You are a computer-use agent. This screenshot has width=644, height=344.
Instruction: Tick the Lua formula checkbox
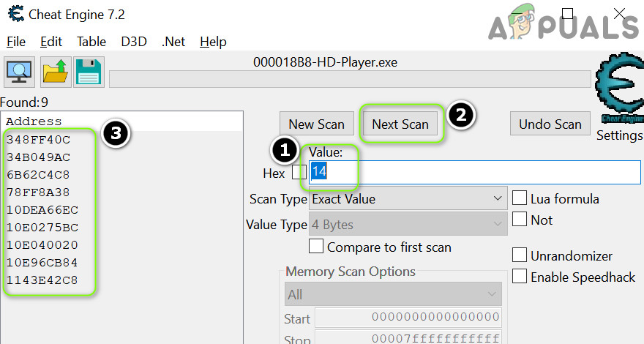pyautogui.click(x=520, y=198)
